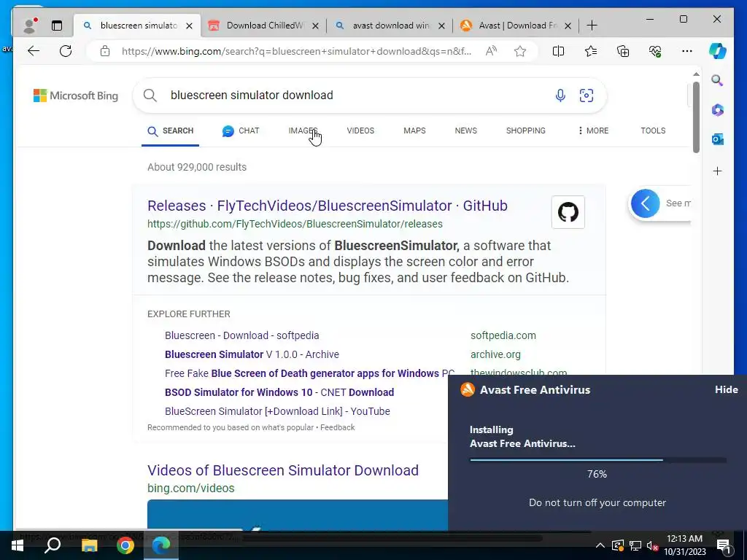Viewport: 747px width, 560px height.
Task: Hide the Avast installer popup
Action: [x=727, y=389]
